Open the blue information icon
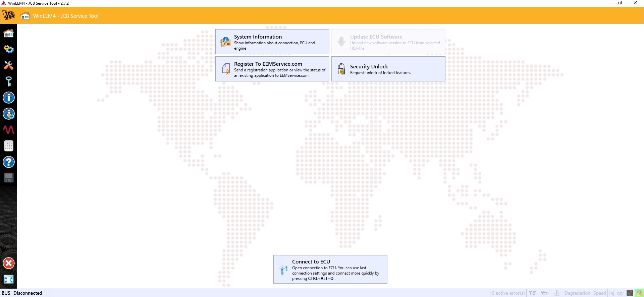The width and height of the screenshot is (644, 297). 9,98
